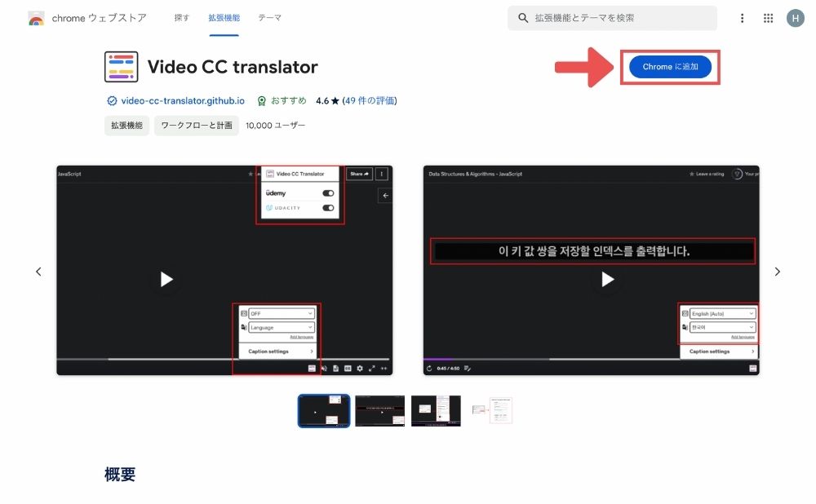Click the ワークフローと計画 category chip
This screenshot has width=816, height=504.
(x=197, y=126)
